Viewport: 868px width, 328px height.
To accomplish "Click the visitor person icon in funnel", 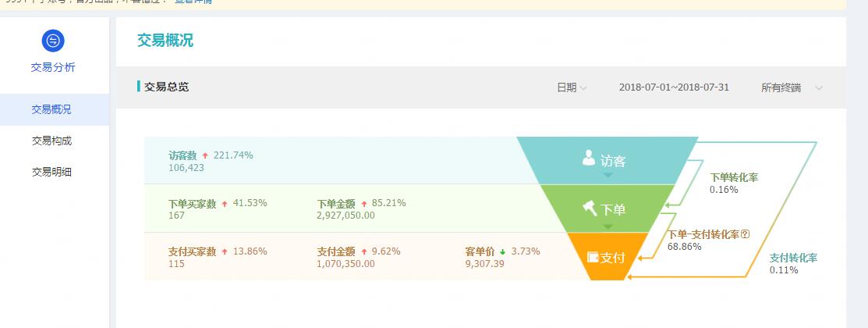I will tap(589, 159).
